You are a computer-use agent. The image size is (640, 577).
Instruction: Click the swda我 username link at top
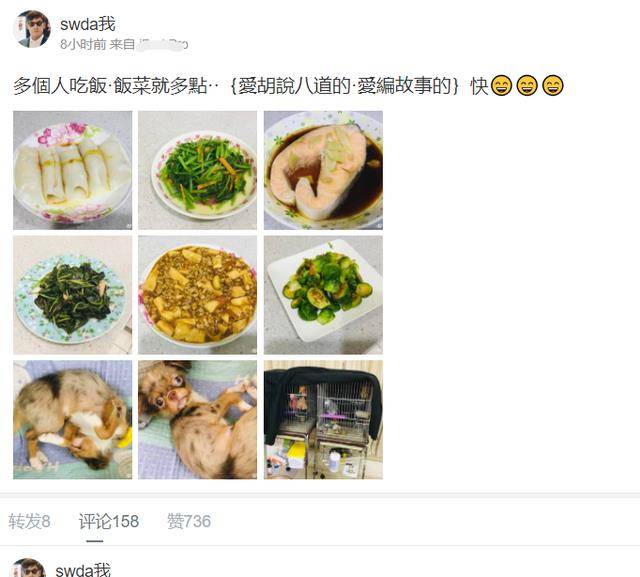[x=88, y=24]
